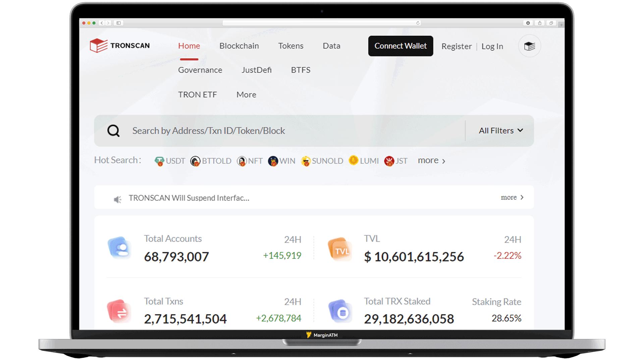
Task: Click the reload icon in address bar
Action: [x=418, y=23]
